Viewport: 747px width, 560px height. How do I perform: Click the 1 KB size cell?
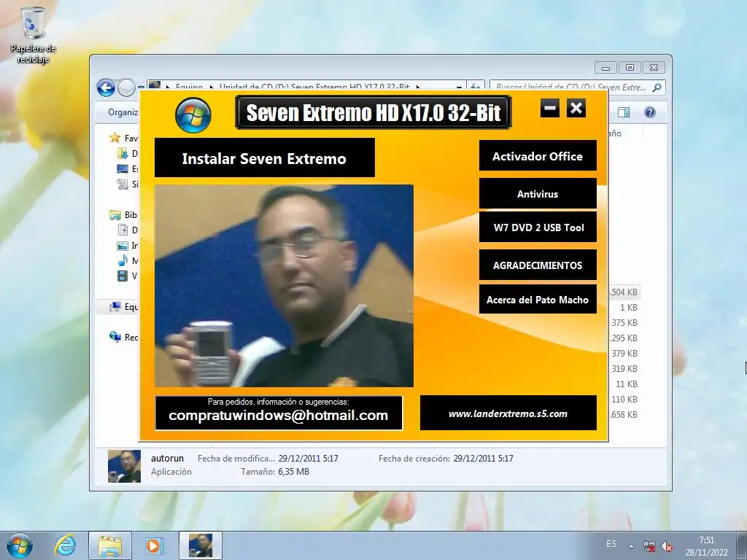click(628, 307)
